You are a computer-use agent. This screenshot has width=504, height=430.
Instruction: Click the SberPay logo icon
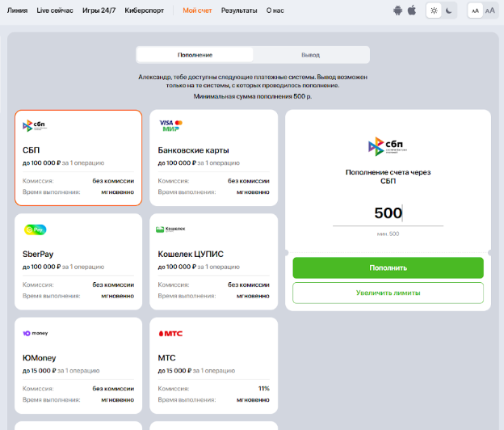36,230
